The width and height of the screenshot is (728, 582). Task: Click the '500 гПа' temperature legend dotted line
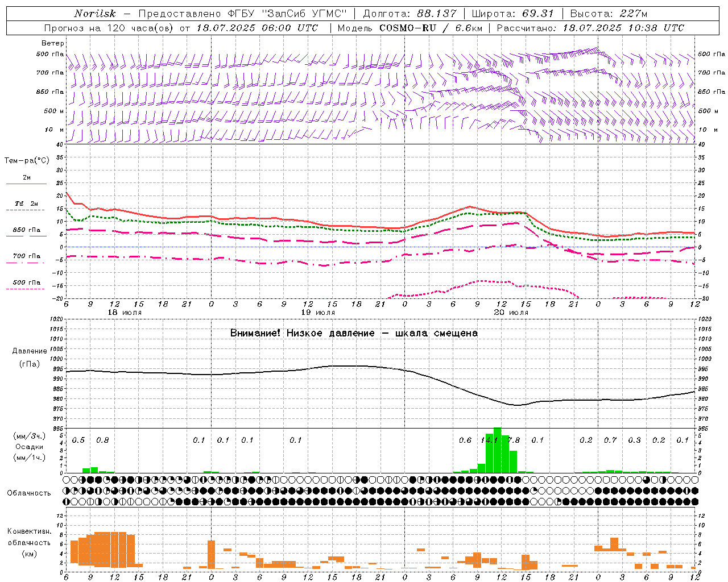coord(26,289)
